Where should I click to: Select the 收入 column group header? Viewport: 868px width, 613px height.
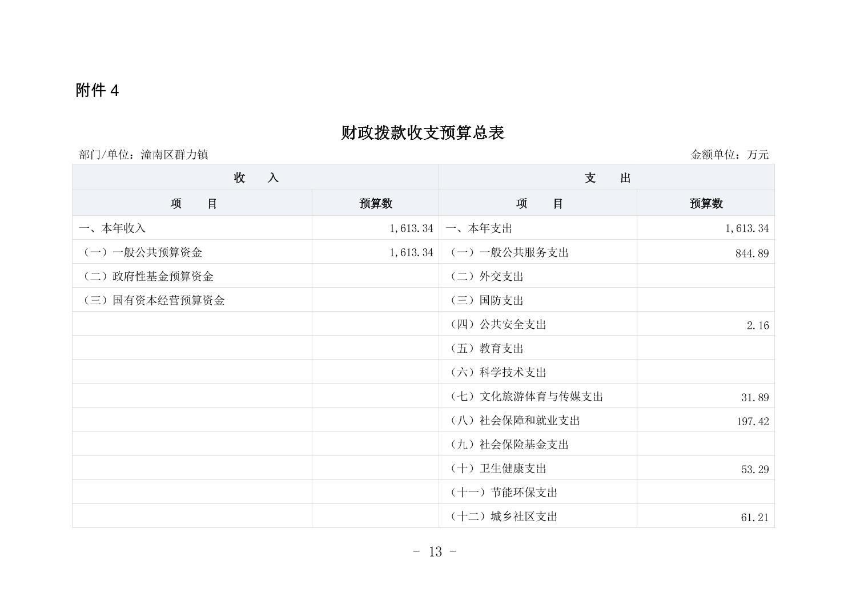coord(255,178)
